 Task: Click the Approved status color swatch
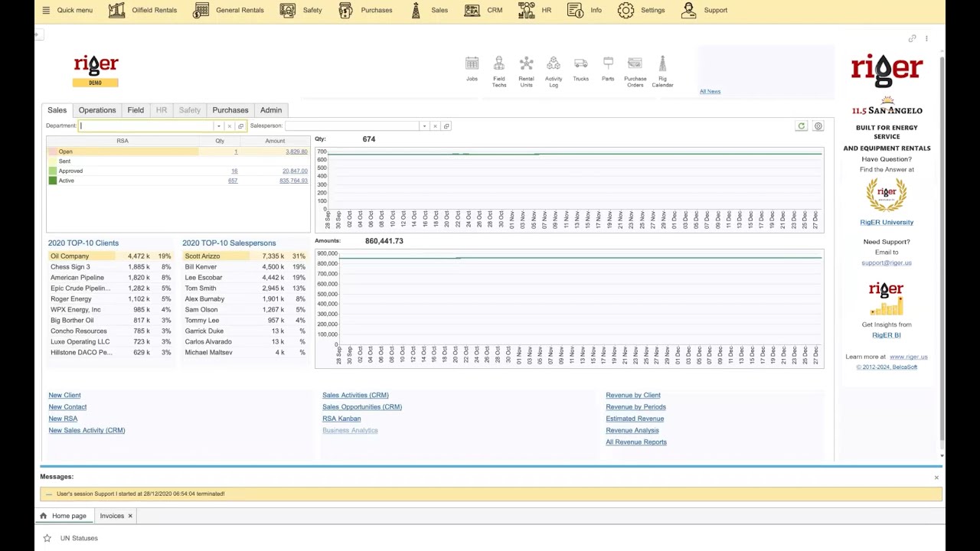click(x=52, y=171)
